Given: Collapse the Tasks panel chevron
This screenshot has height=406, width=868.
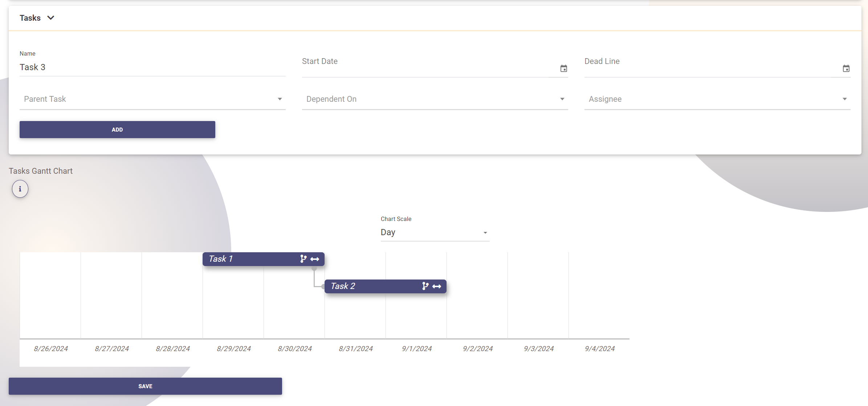Looking at the screenshot, I should click(x=51, y=18).
